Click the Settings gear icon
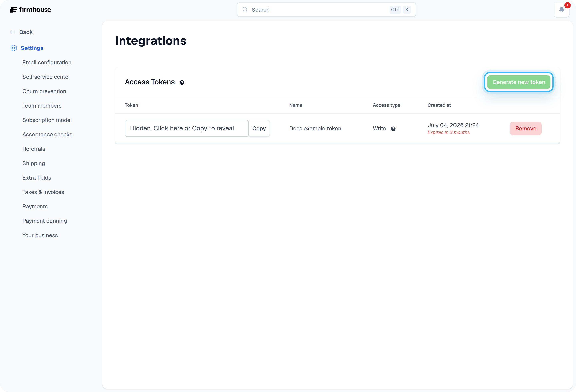Screen dimensions: 576x392 coord(14,48)
